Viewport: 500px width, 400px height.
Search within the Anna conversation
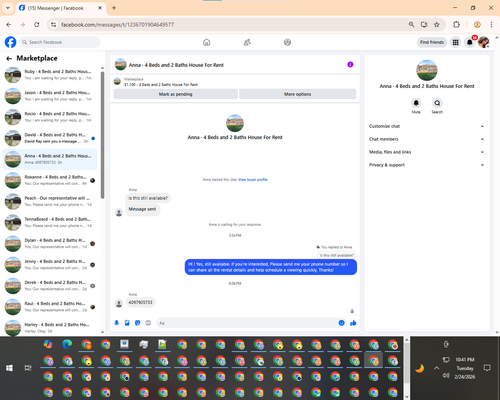pos(437,103)
